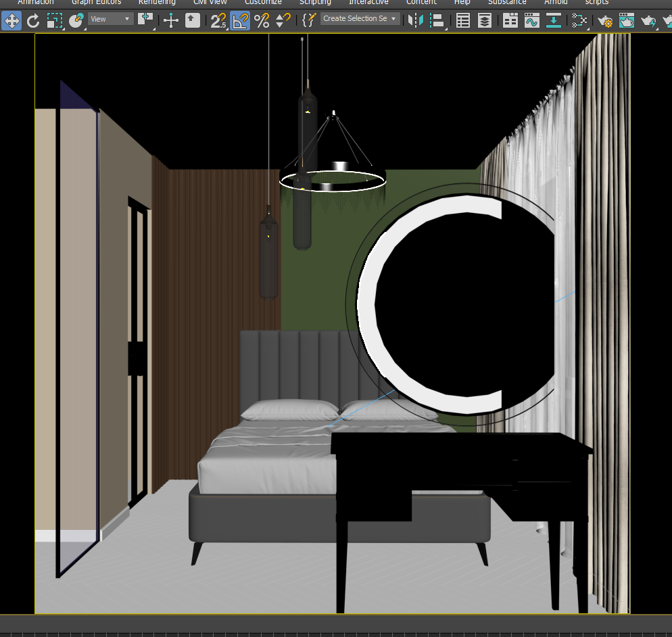The image size is (672, 637).
Task: Select the Scale tool
Action: pos(55,20)
